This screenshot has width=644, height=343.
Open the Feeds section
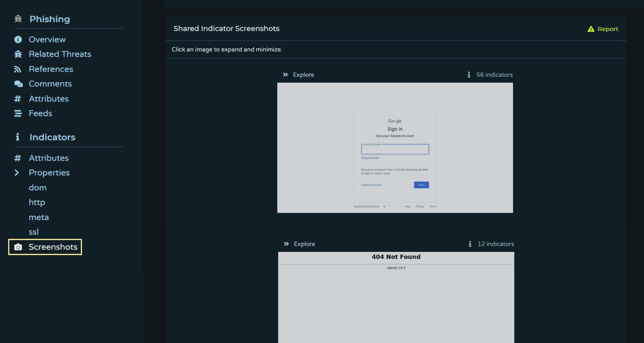click(40, 114)
